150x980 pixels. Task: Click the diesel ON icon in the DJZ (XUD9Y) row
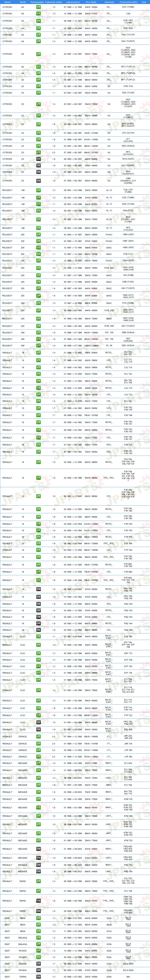tap(39, 166)
